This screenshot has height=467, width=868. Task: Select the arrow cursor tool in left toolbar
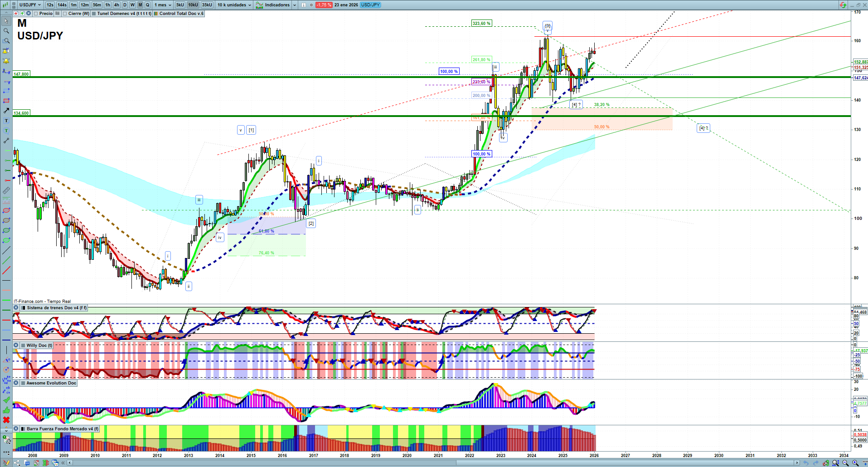click(6, 21)
